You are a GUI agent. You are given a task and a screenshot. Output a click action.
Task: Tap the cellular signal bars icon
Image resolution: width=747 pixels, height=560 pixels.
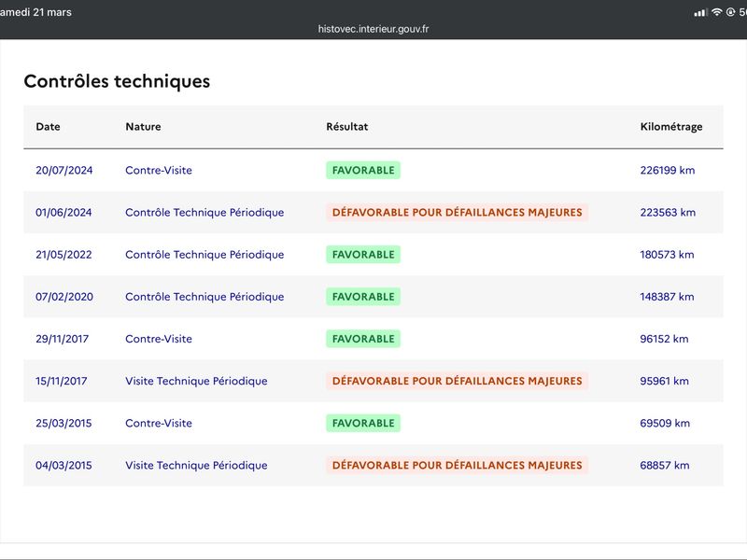pos(701,12)
